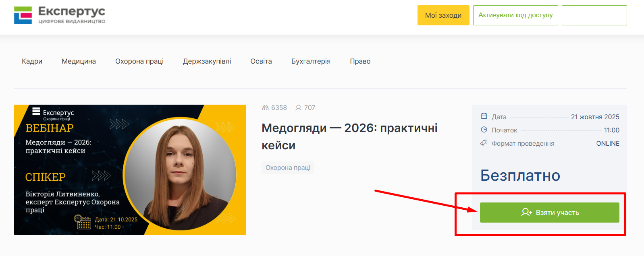
Task: Click the participants person icon near 707
Action: (298, 108)
